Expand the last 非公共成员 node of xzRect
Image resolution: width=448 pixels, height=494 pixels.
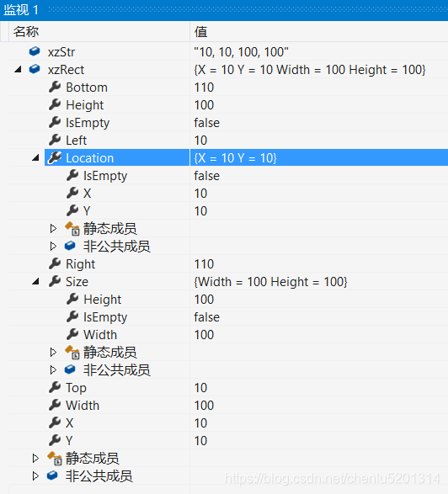35,475
